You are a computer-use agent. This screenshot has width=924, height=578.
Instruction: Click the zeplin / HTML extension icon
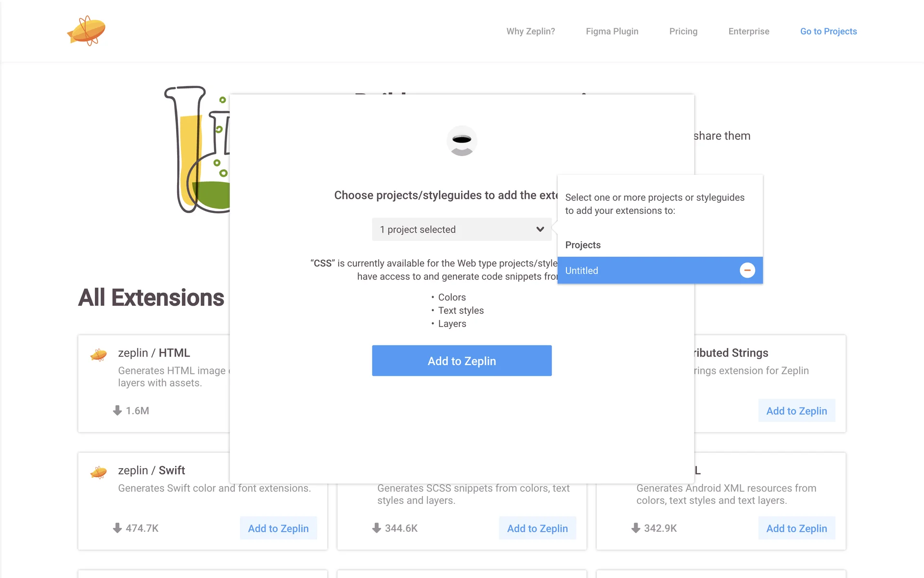(x=99, y=355)
